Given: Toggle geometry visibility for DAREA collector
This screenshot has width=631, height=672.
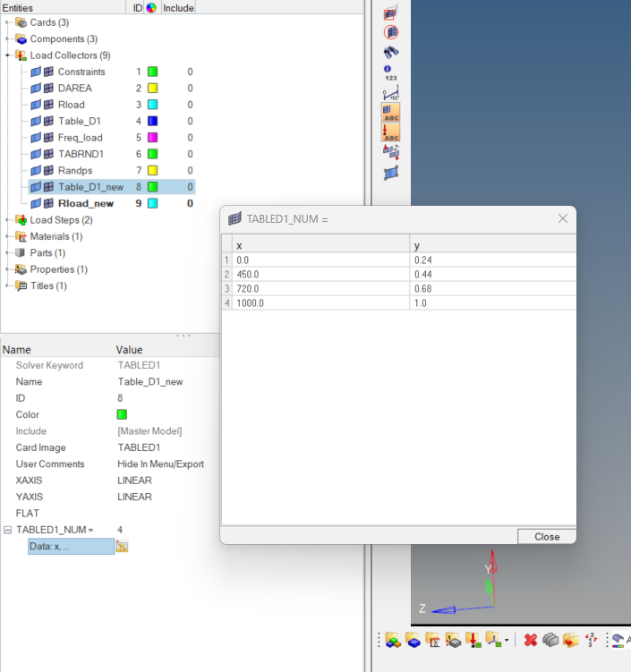Looking at the screenshot, I should (36, 89).
